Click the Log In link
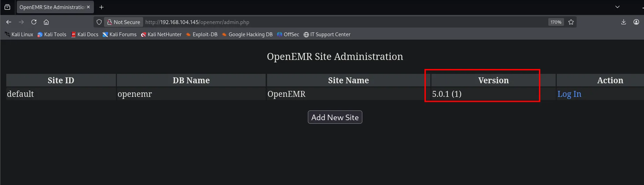Screen dimensions: 644x185 click(x=569, y=94)
